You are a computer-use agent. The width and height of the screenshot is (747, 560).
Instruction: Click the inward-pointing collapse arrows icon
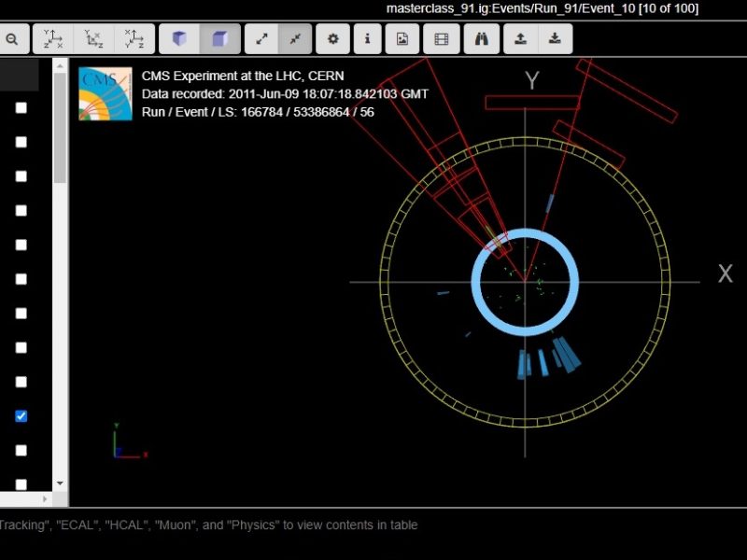click(294, 39)
